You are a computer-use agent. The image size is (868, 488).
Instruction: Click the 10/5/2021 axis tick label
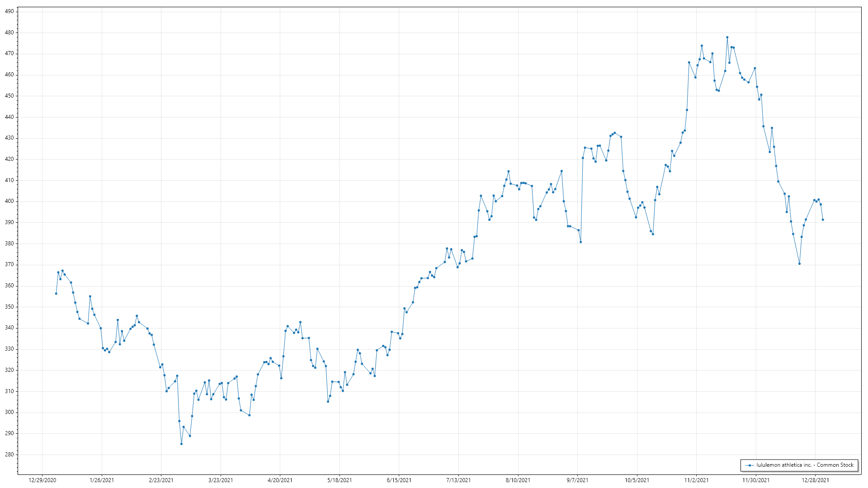click(637, 480)
